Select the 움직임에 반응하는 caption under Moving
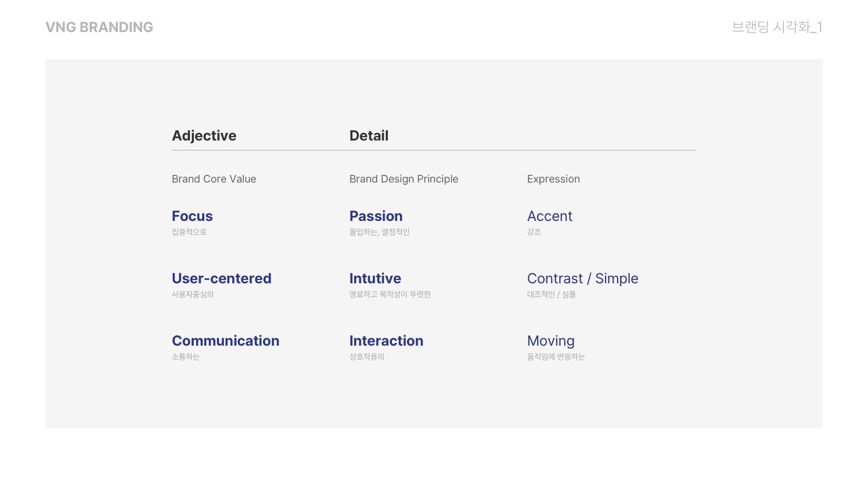Image resolution: width=868 pixels, height=488 pixels. 555,357
